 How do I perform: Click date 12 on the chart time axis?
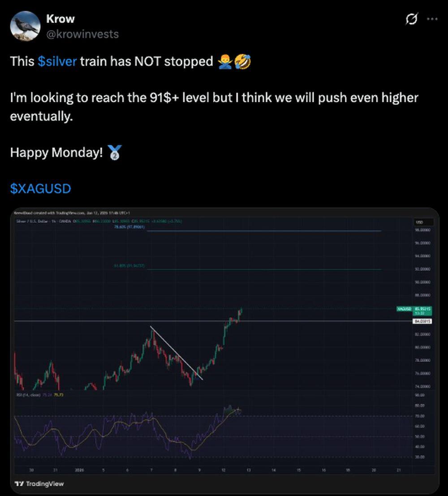pos(223,470)
